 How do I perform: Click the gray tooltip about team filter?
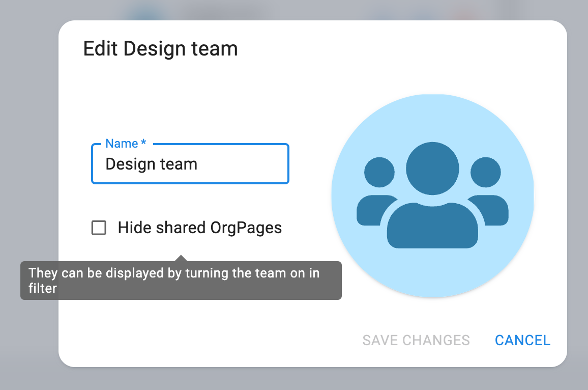click(x=181, y=281)
